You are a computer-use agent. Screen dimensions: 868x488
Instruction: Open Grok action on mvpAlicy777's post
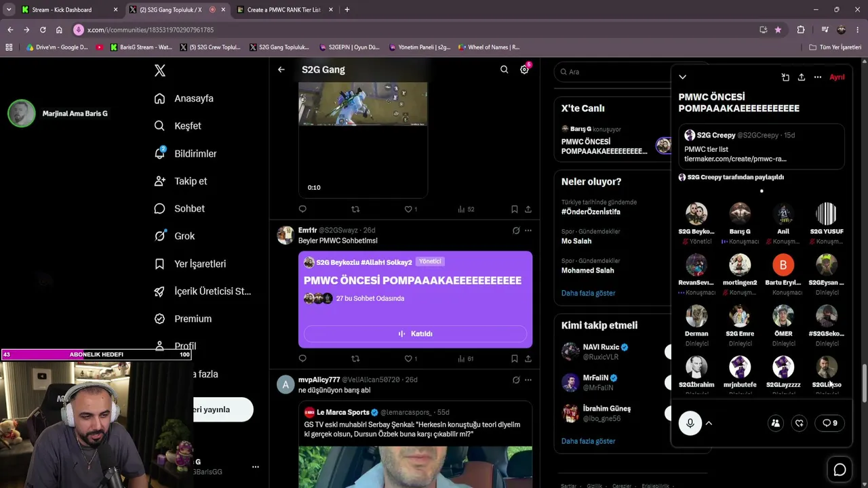[x=516, y=380]
